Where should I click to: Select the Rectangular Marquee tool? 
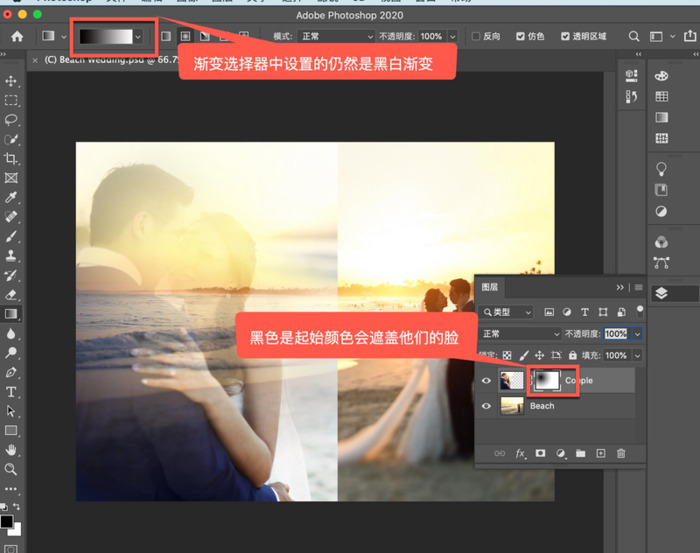click(x=11, y=100)
